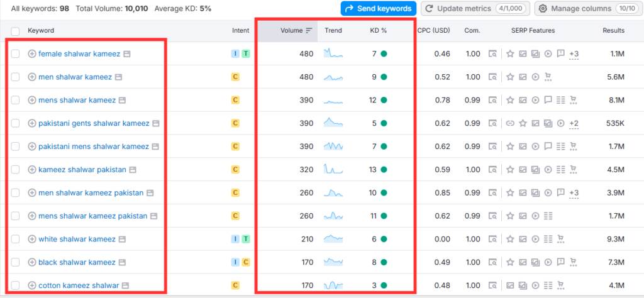Click the SERP Features column header

(533, 30)
